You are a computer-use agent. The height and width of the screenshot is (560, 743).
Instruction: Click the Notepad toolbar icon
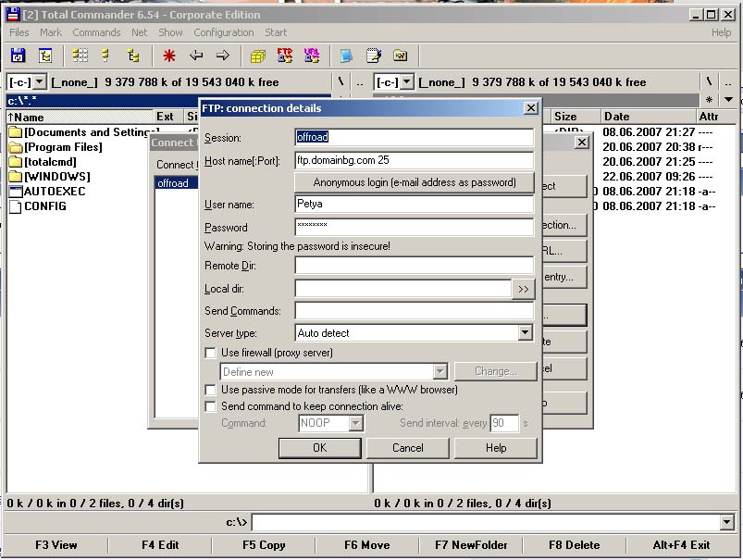pos(373,56)
